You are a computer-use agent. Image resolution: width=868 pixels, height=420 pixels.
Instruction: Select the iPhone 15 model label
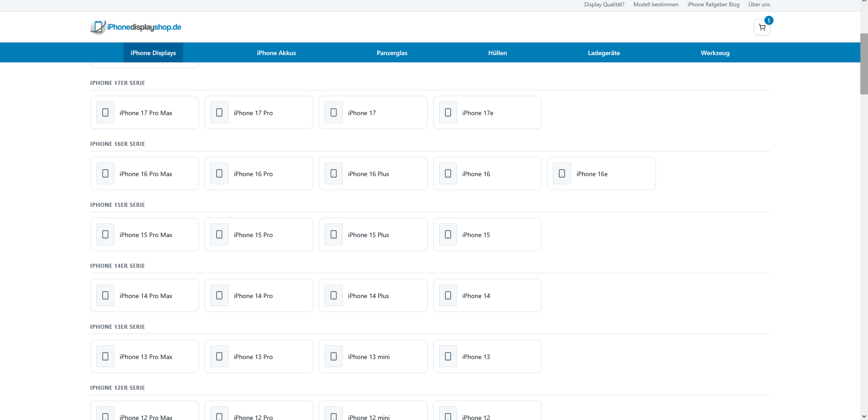click(x=476, y=235)
